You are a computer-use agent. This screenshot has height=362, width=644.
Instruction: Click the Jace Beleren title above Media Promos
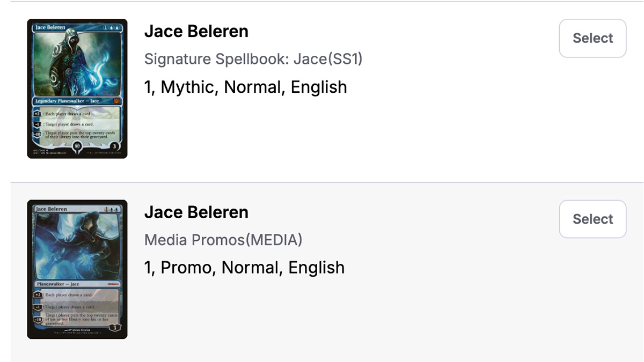click(x=196, y=212)
